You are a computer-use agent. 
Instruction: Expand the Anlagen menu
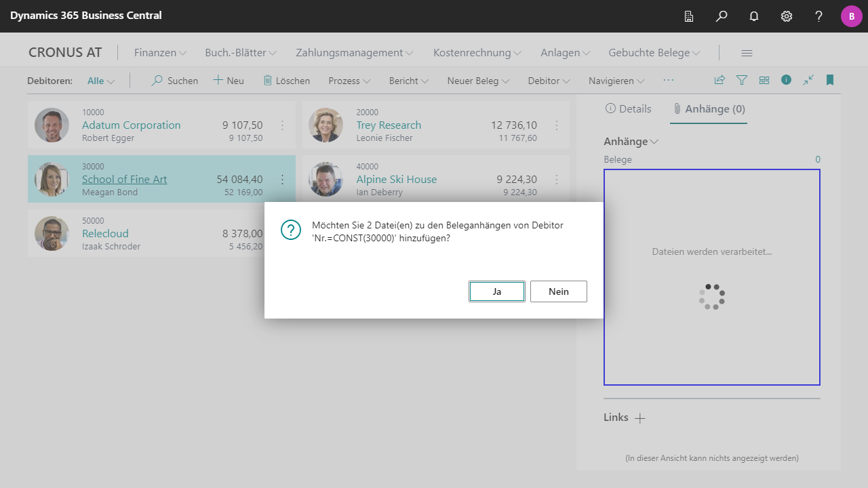click(x=565, y=53)
